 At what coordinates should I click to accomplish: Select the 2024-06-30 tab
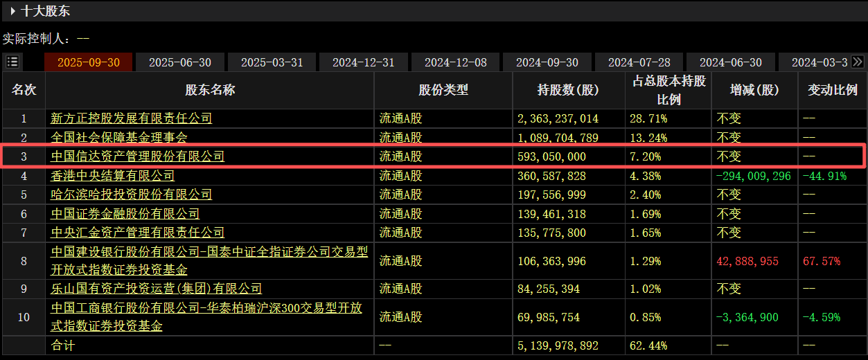(x=731, y=62)
